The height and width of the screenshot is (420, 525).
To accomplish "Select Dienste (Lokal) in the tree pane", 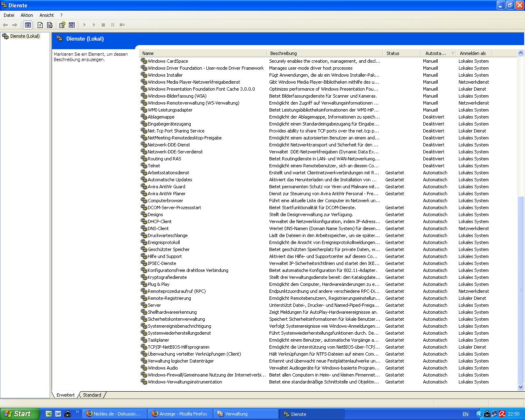I will [x=25, y=36].
